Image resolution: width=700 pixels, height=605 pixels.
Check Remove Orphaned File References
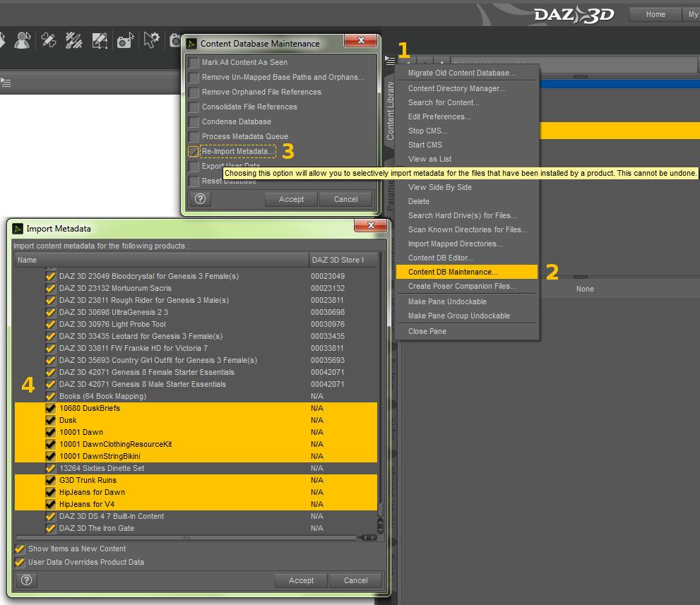(x=194, y=92)
